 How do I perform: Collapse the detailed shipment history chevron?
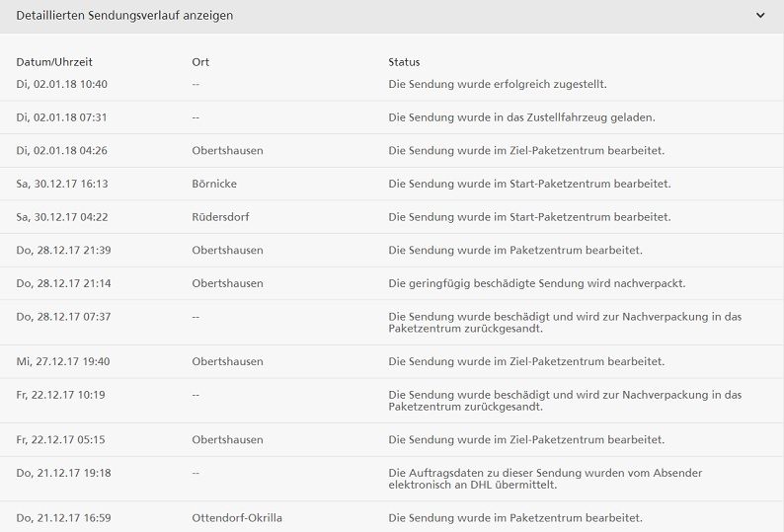(760, 16)
